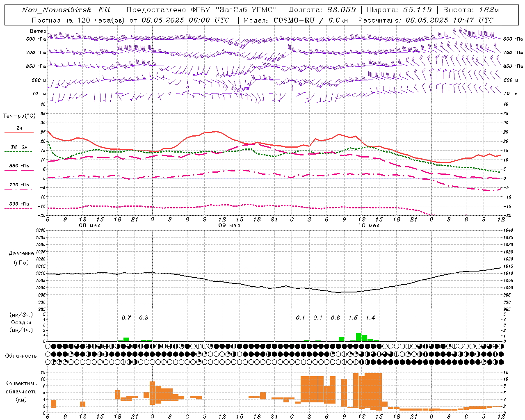Click the 1.4 precipitation value
The image size is (525, 420).
(370, 318)
